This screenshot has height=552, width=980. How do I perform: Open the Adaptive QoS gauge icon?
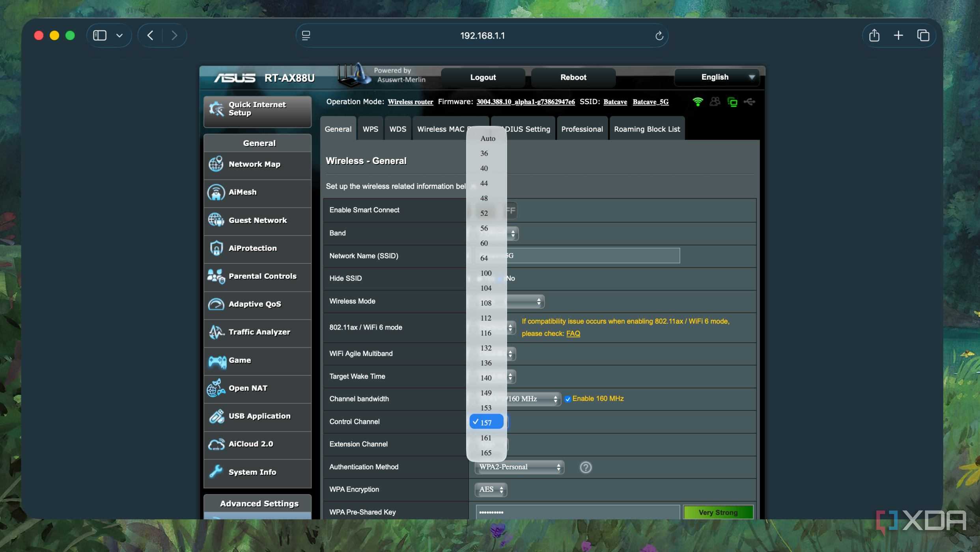(216, 304)
